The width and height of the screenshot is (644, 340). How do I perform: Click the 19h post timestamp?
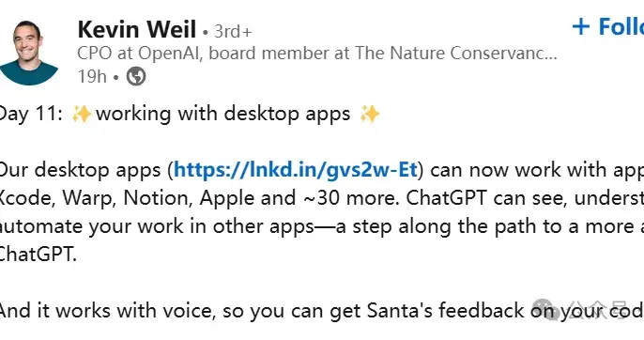click(x=92, y=76)
